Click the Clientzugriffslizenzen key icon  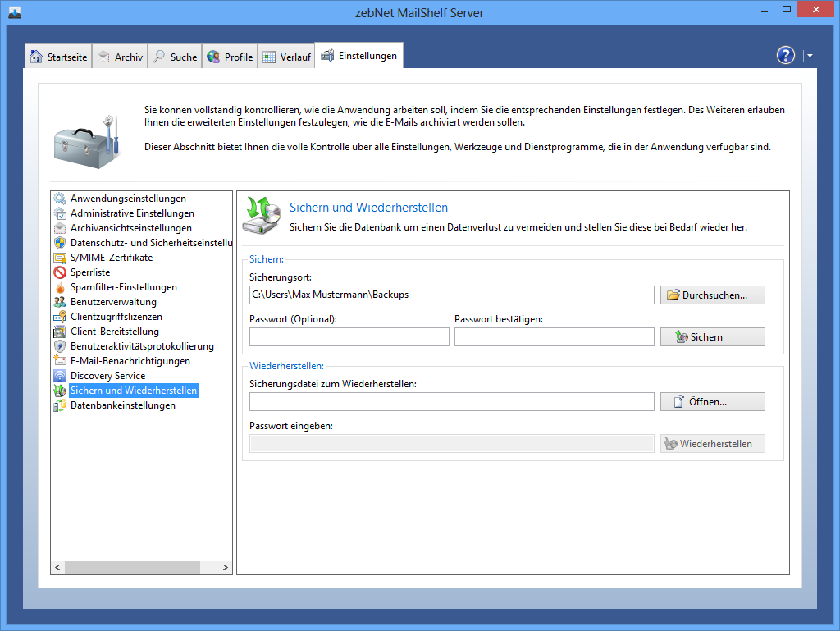point(60,317)
